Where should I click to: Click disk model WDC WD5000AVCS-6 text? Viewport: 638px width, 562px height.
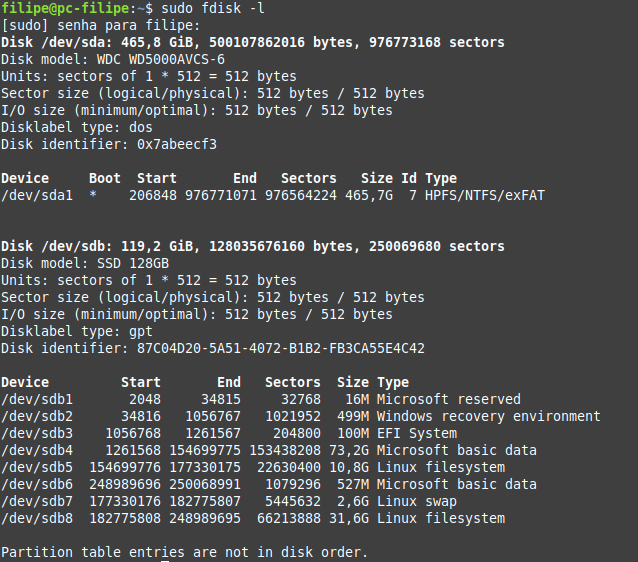[160, 59]
